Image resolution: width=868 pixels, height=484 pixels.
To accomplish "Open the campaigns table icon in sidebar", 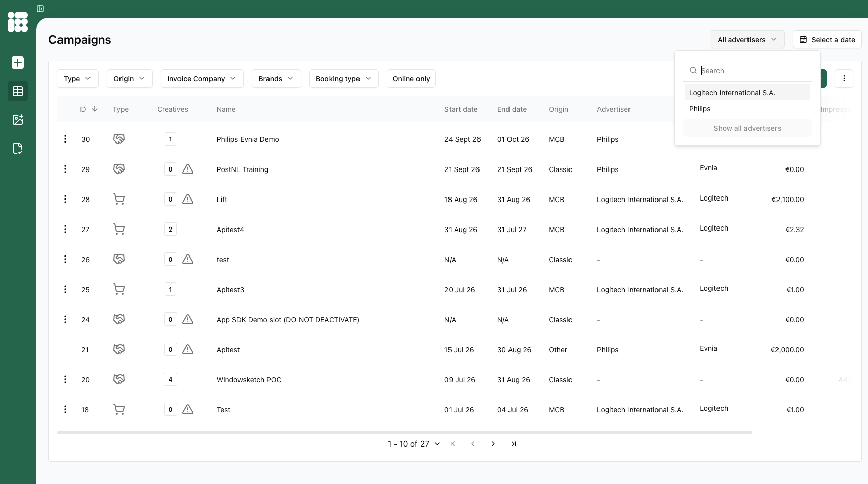I will point(18,91).
